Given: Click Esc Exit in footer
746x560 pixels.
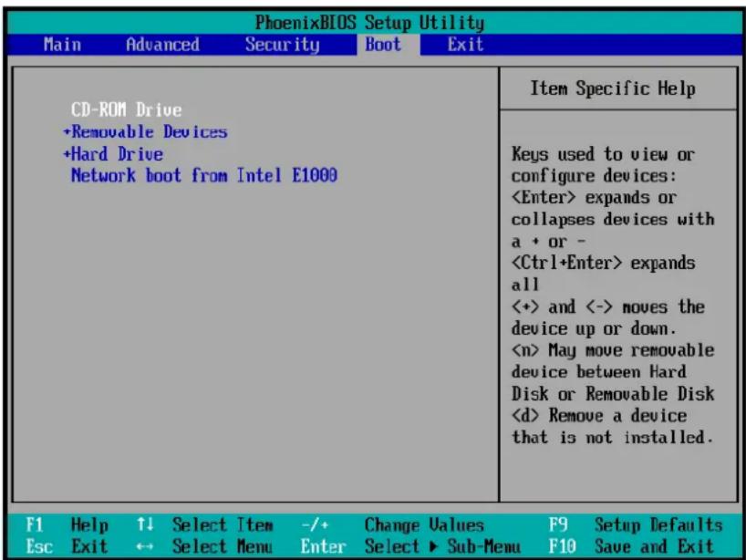Looking at the screenshot, I should [67, 546].
